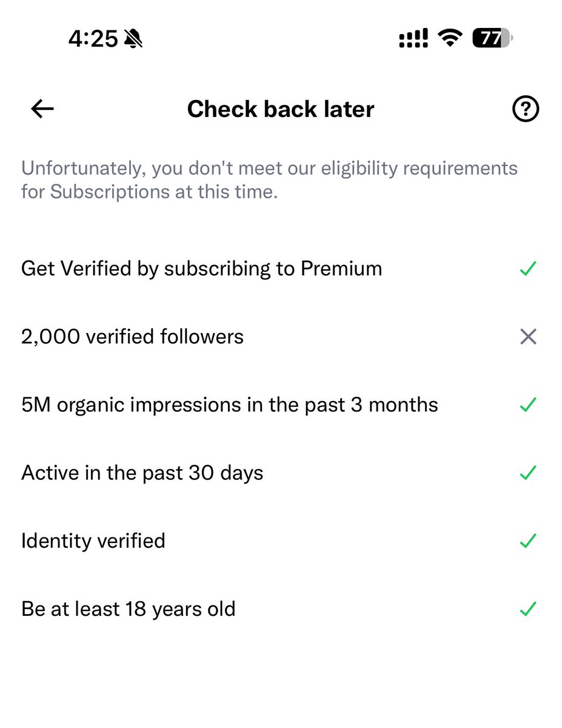
Task: Tap the green checkmark beside Premium requirement
Action: [528, 269]
